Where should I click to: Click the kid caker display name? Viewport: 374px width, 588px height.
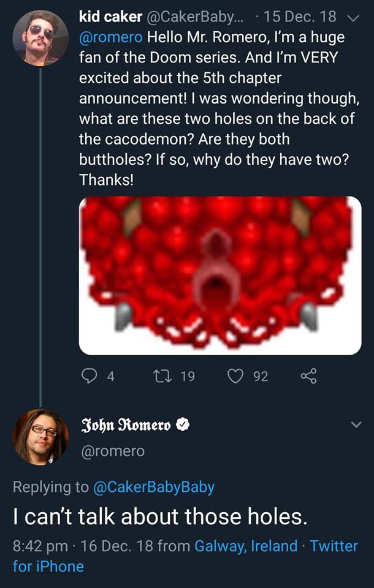click(x=110, y=17)
